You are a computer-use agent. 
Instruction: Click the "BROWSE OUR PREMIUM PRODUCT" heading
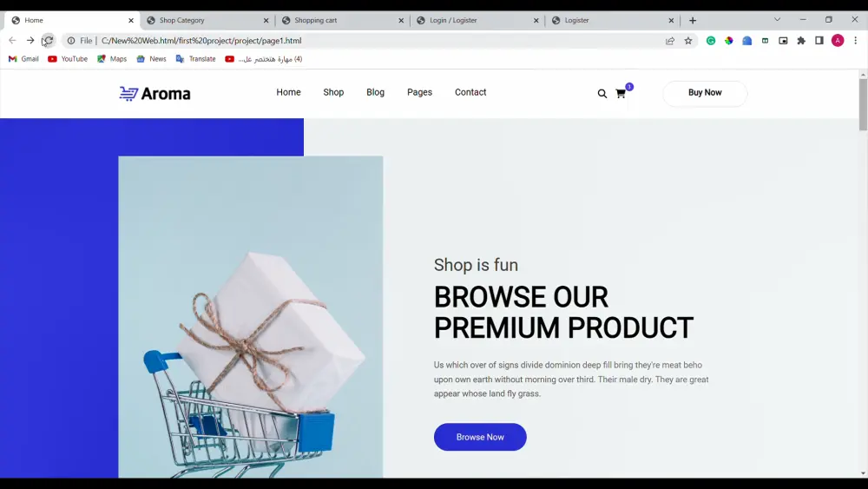coord(563,313)
